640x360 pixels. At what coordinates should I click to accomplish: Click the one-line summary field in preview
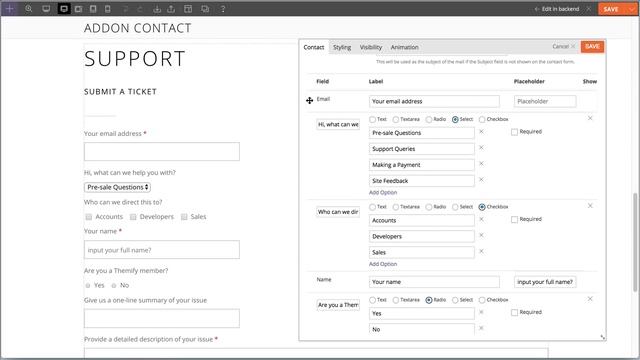click(x=162, y=318)
